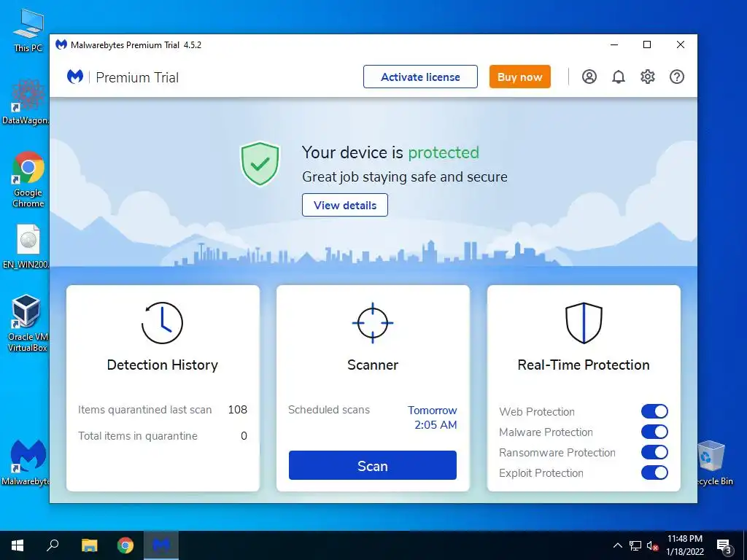
Task: Click the Malwarebytes Premium Trial 4.5.2 title text
Action: [x=136, y=45]
